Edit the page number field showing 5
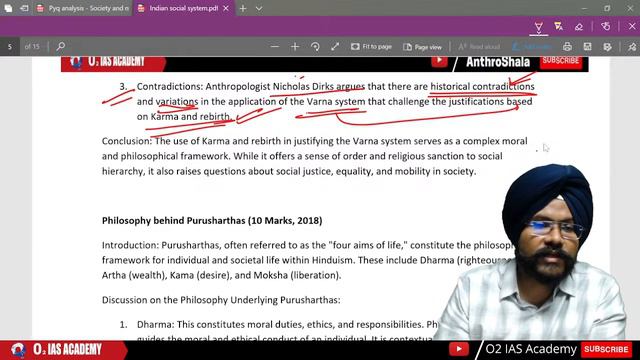 coord(10,47)
